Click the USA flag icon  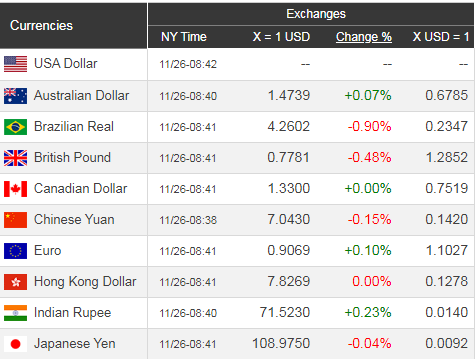15,64
